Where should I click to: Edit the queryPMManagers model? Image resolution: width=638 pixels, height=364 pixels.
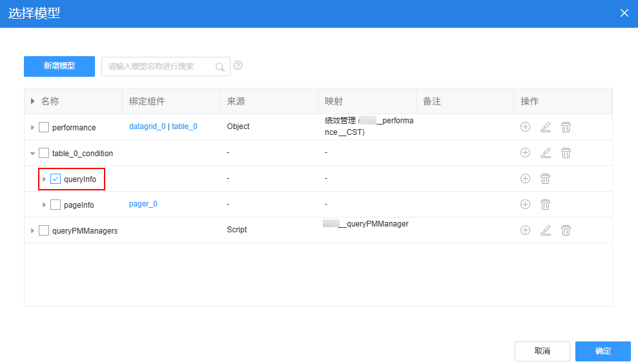[546, 230]
